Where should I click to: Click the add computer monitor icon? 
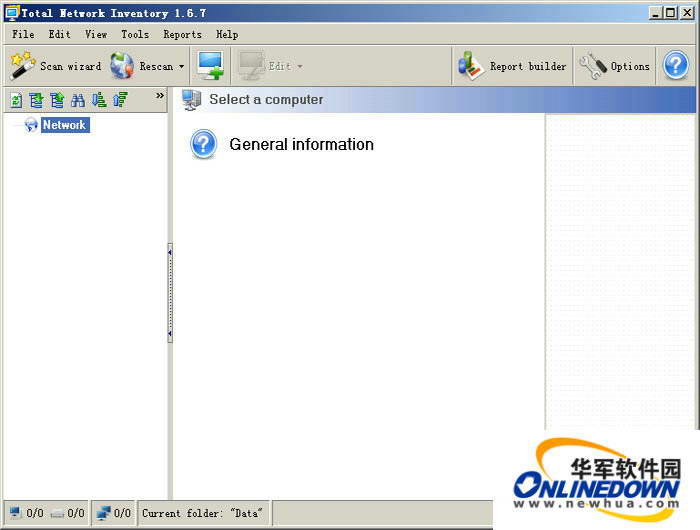click(x=210, y=66)
